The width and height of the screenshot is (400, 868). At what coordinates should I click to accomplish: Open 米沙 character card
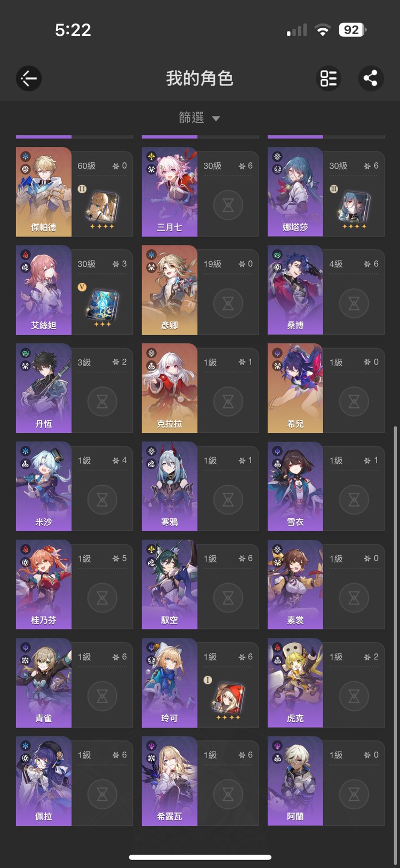(75, 486)
